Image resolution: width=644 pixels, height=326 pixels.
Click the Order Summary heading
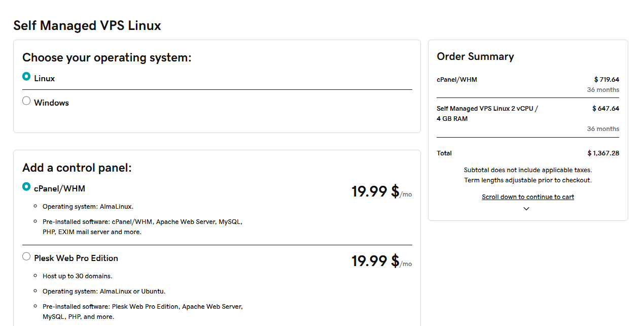coord(475,56)
